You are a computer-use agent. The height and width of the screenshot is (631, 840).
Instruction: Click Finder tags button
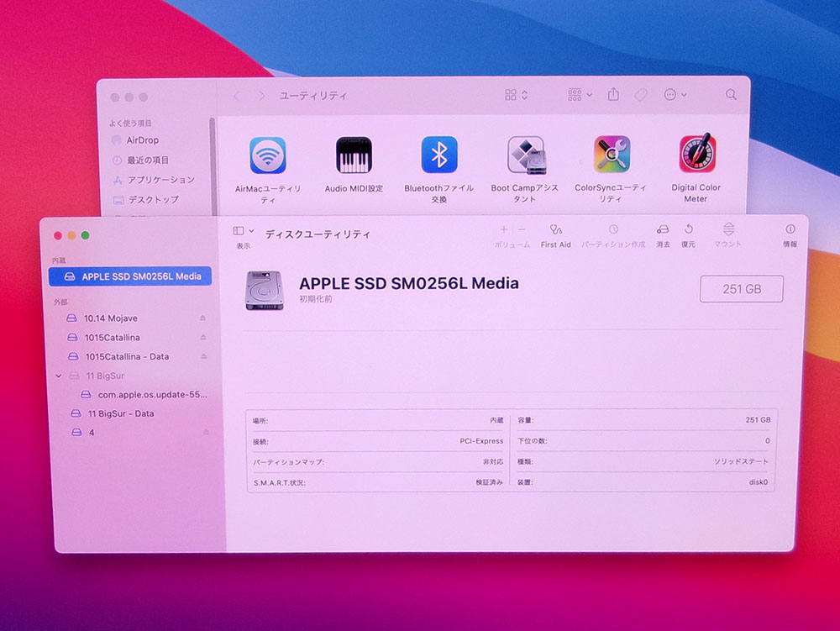(x=641, y=95)
